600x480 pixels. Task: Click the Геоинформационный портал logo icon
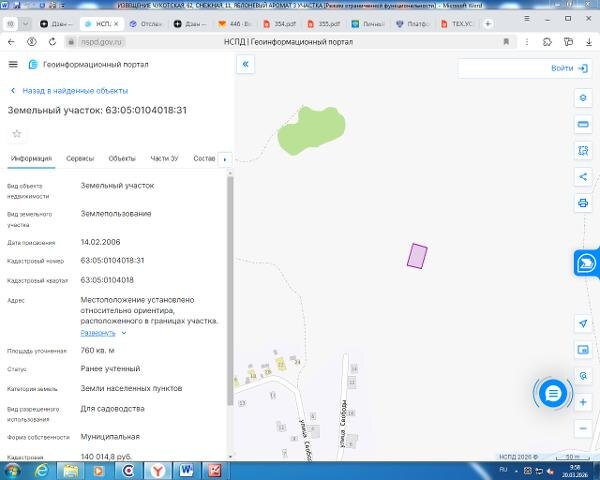point(33,64)
